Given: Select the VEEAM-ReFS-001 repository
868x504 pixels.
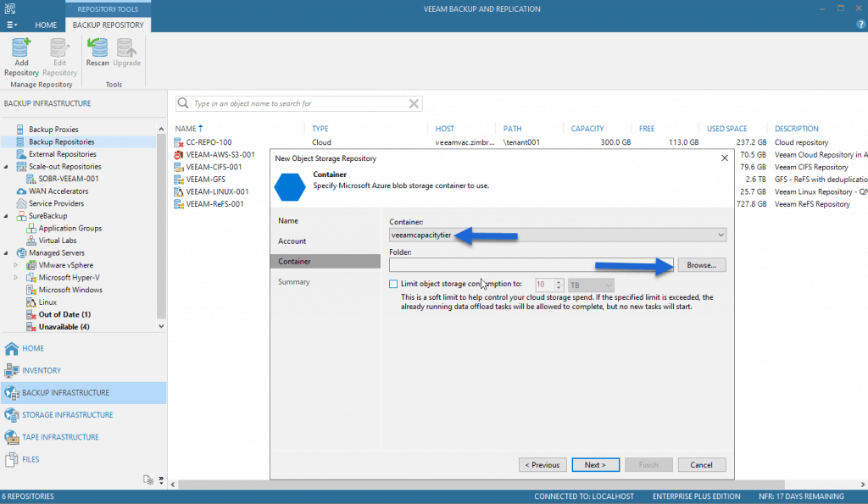Looking at the screenshot, I should click(x=214, y=204).
